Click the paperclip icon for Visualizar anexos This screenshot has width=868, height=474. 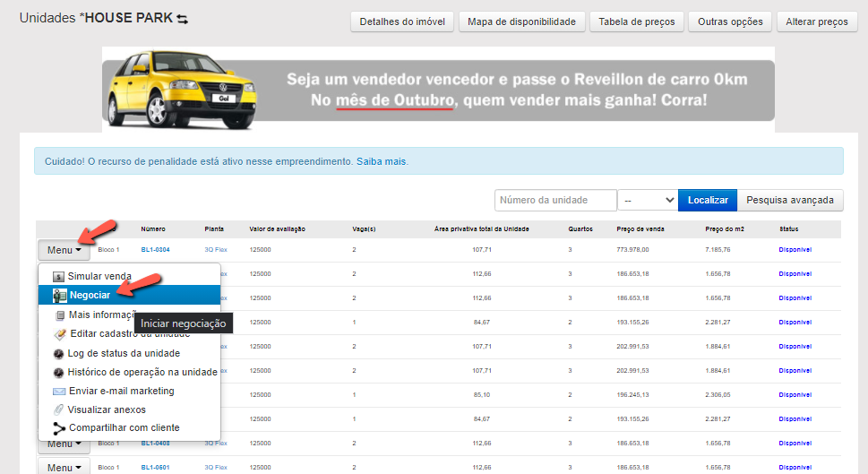point(59,409)
